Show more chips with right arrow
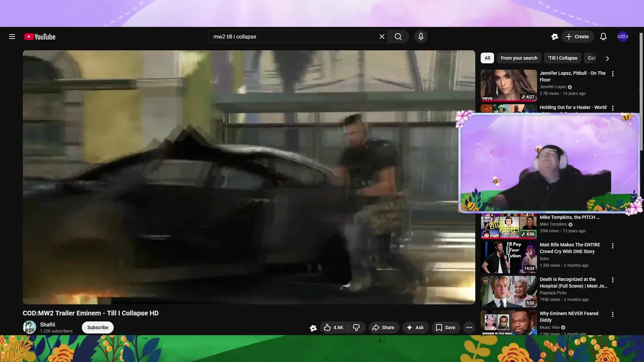Viewport: 644px width, 362px height. (x=607, y=58)
